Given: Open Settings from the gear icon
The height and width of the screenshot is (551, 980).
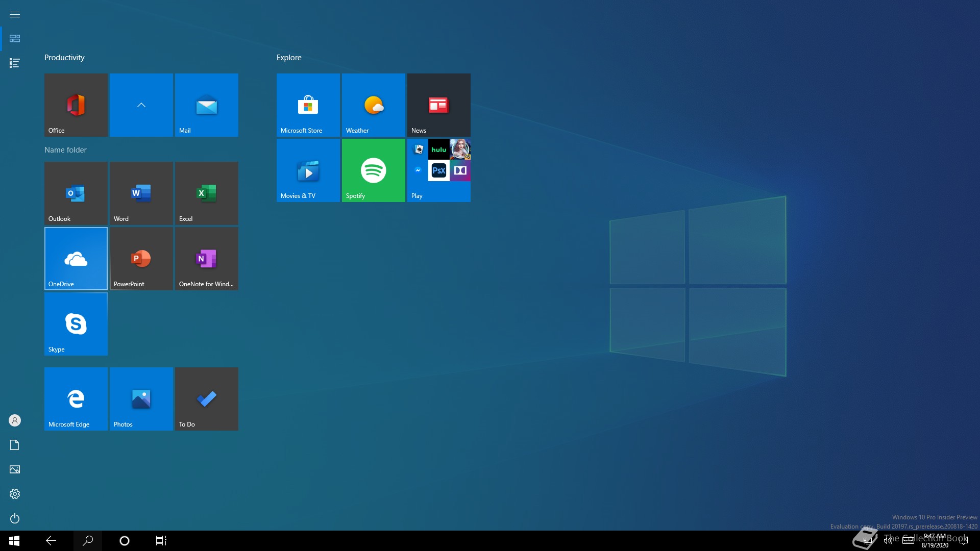Looking at the screenshot, I should [15, 494].
